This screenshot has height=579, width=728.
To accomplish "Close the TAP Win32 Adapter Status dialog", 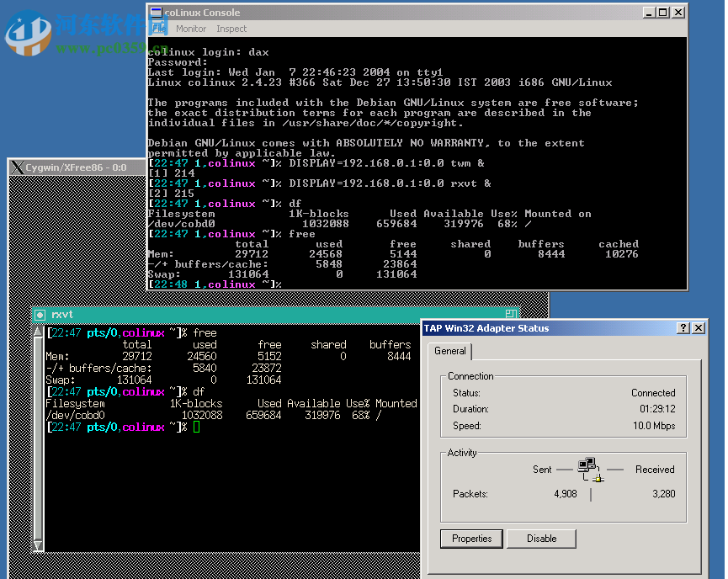I will click(698, 328).
